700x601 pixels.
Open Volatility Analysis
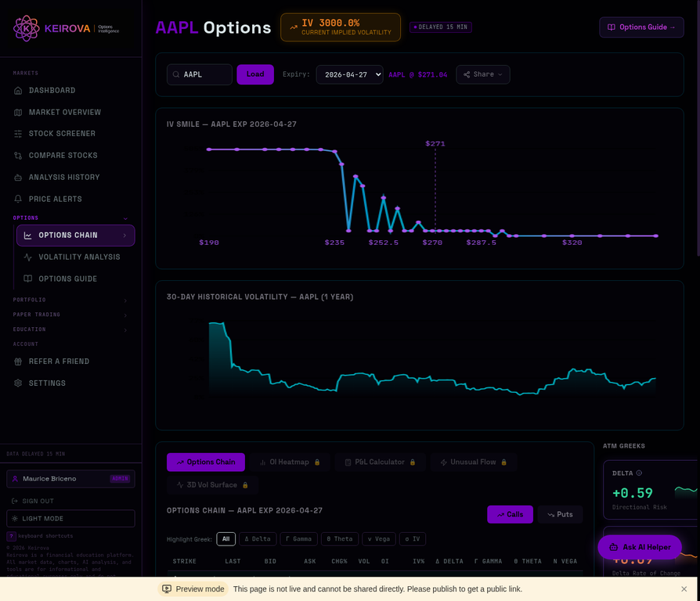pos(79,257)
